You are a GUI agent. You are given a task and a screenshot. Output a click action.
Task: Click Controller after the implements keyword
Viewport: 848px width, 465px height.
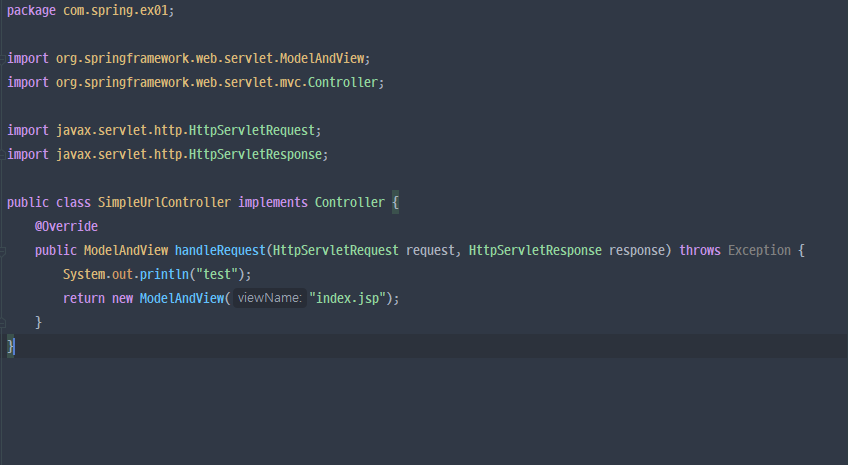click(349, 202)
